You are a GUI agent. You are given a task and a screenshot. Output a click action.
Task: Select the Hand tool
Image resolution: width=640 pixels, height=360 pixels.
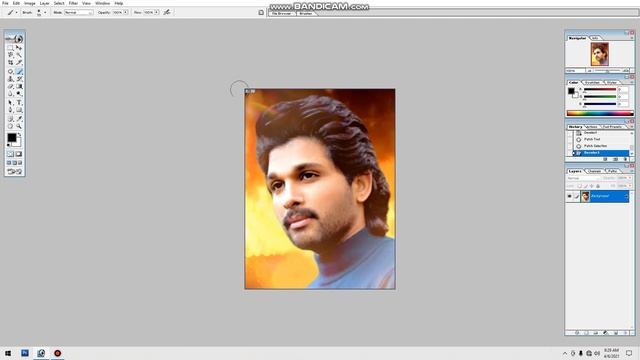tap(11, 126)
